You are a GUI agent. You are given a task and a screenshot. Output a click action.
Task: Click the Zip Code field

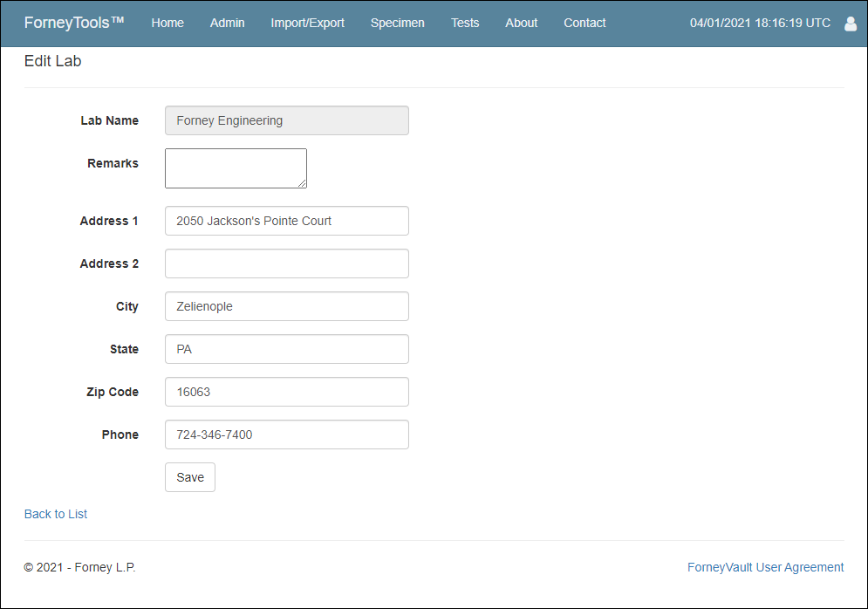(287, 392)
